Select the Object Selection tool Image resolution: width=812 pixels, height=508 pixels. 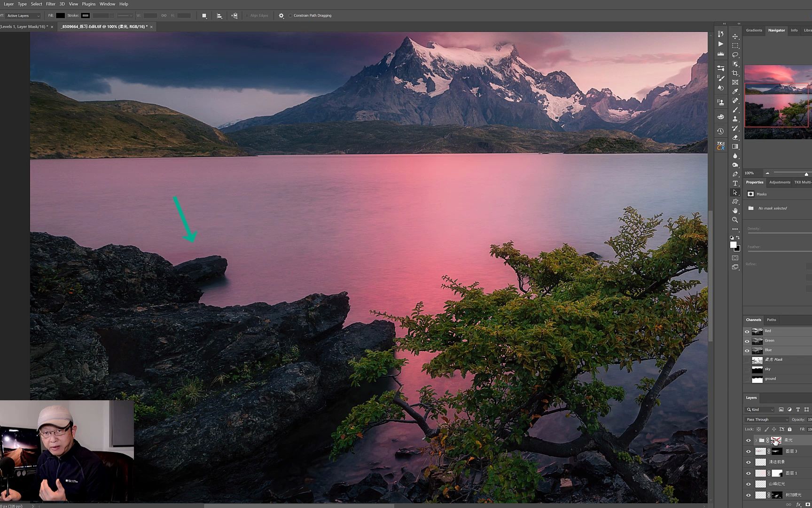pos(735,64)
